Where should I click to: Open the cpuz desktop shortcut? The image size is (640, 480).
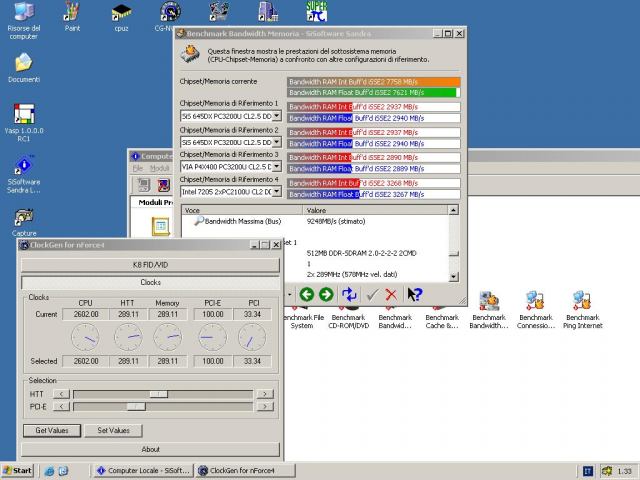tap(121, 17)
